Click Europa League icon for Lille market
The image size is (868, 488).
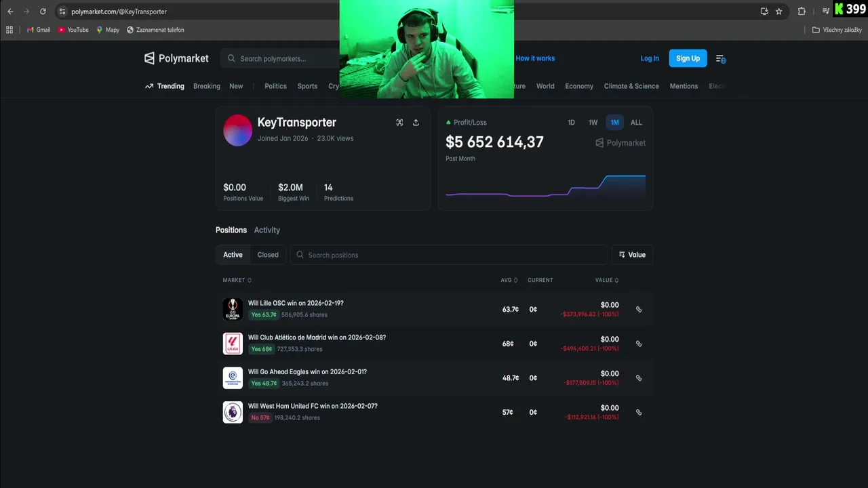tap(233, 309)
